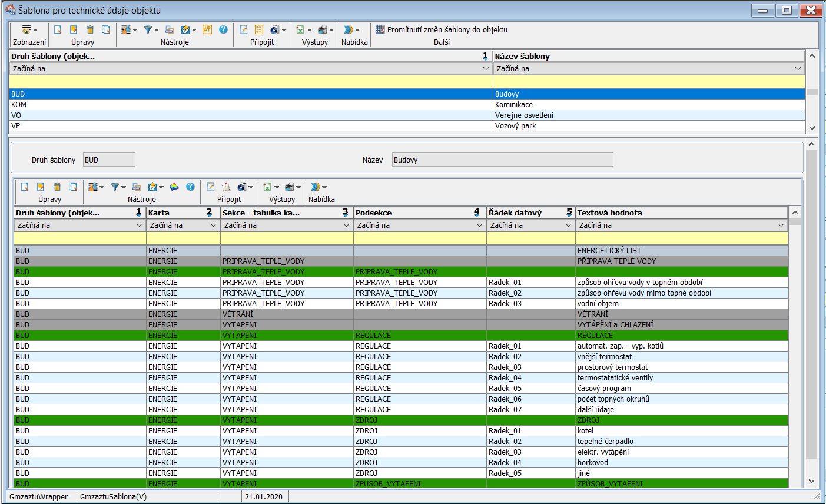Click the delete trash icon in top toolbar
Image resolution: width=826 pixels, height=504 pixels.
[90, 30]
